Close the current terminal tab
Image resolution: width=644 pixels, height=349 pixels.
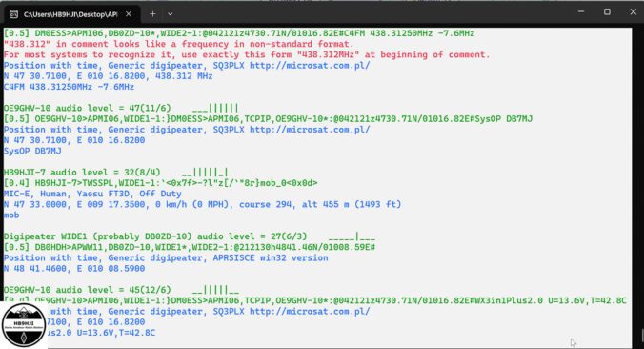129,14
